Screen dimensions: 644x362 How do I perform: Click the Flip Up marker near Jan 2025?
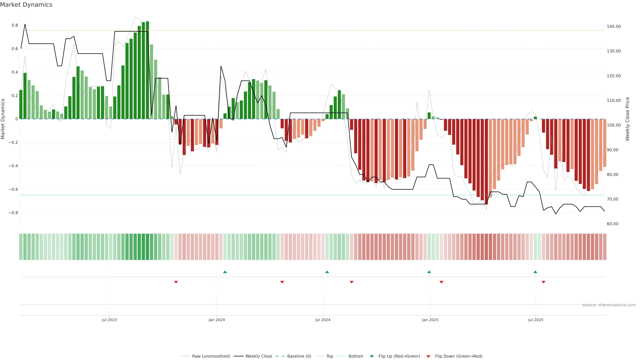429,272
